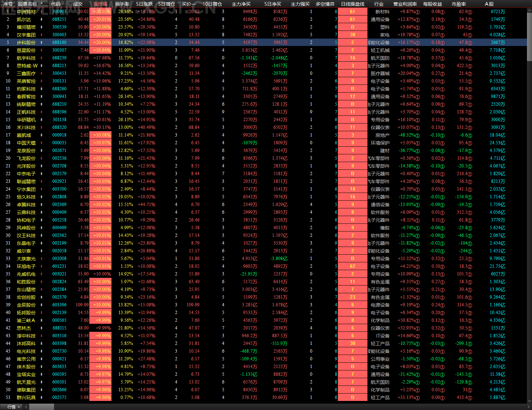Image resolution: width=532 pixels, height=410 pixels.
Task: Click stock code 000035
Action: tap(59, 143)
